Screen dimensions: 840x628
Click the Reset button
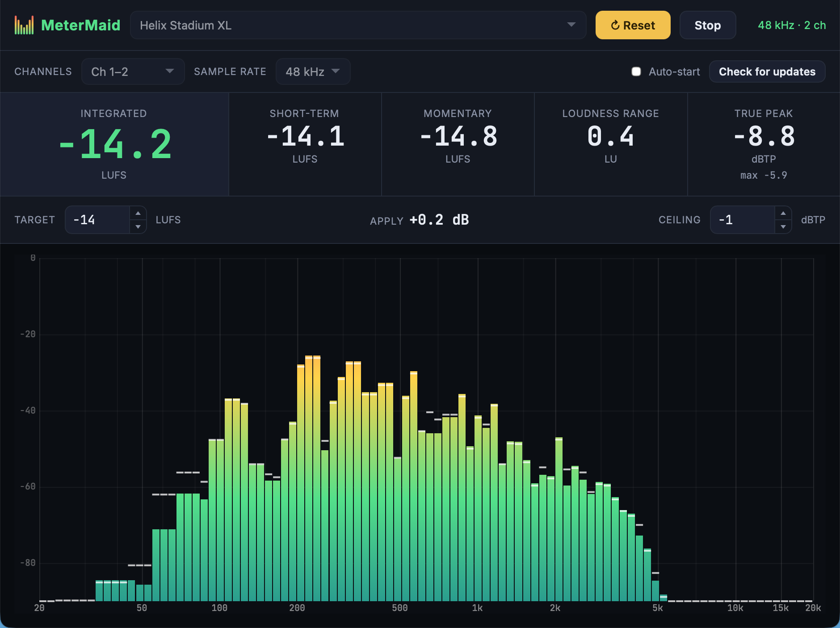coord(633,25)
